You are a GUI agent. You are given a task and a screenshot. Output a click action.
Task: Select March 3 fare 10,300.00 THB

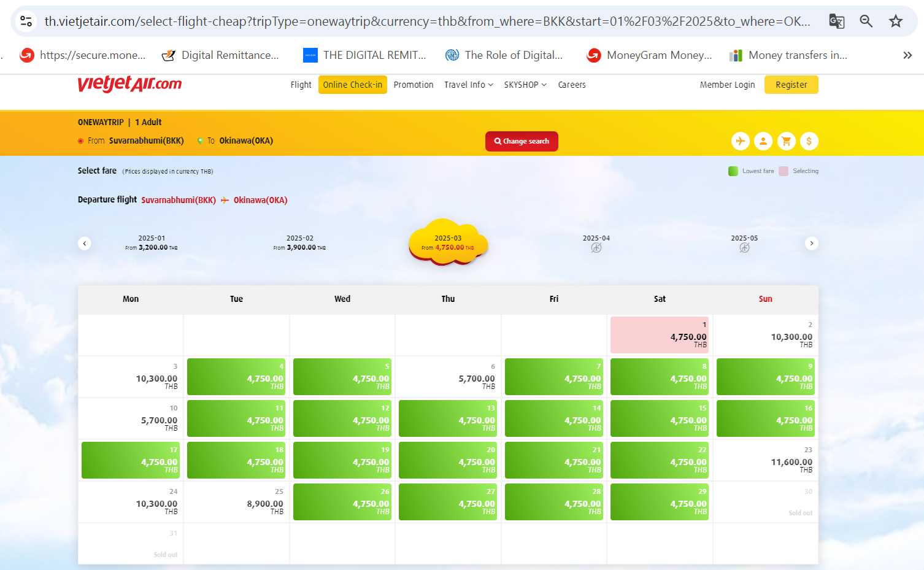pyautogui.click(x=131, y=377)
